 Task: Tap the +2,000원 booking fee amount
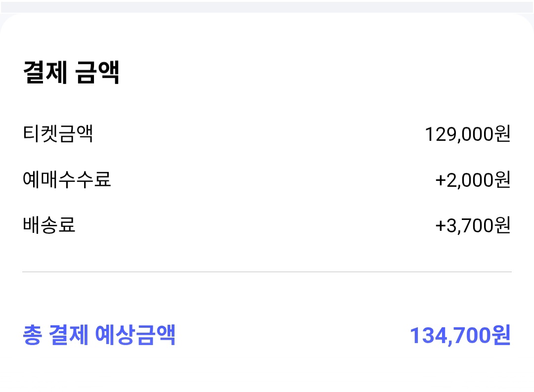coord(472,180)
